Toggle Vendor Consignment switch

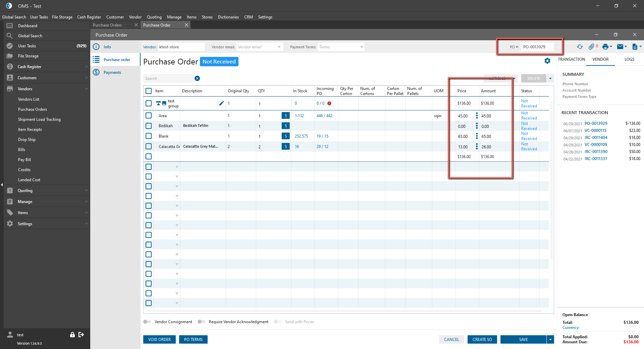[x=147, y=322]
